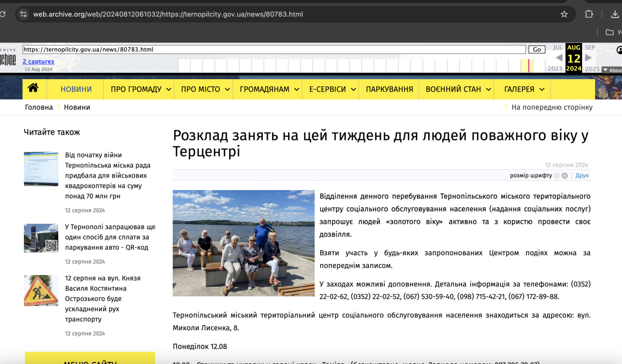Go to the next capture with the right arrow
This screenshot has height=364, width=622.
588,58
